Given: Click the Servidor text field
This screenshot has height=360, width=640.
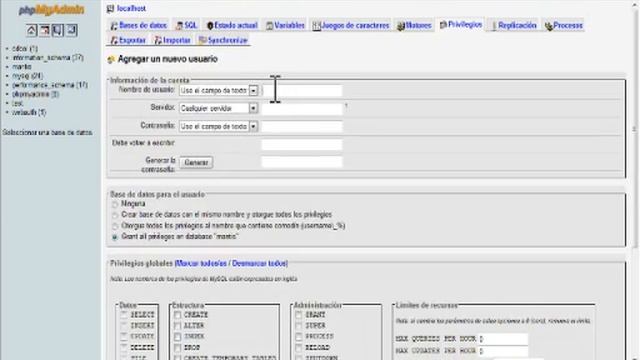Looking at the screenshot, I should point(302,109).
